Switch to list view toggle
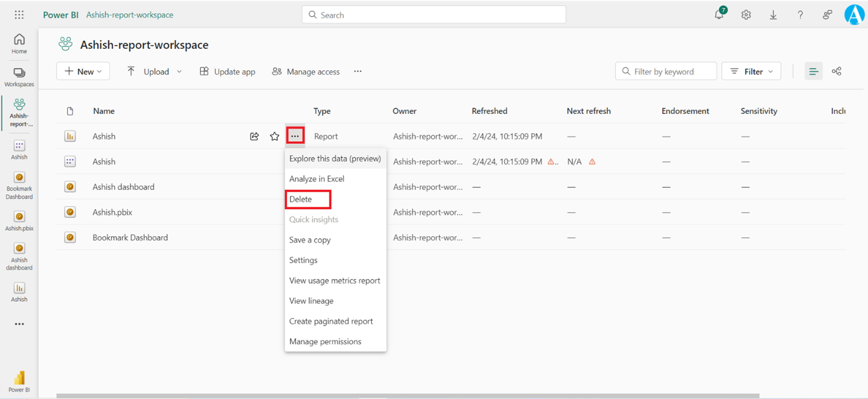Viewport: 868px width, 399px height. (x=813, y=71)
